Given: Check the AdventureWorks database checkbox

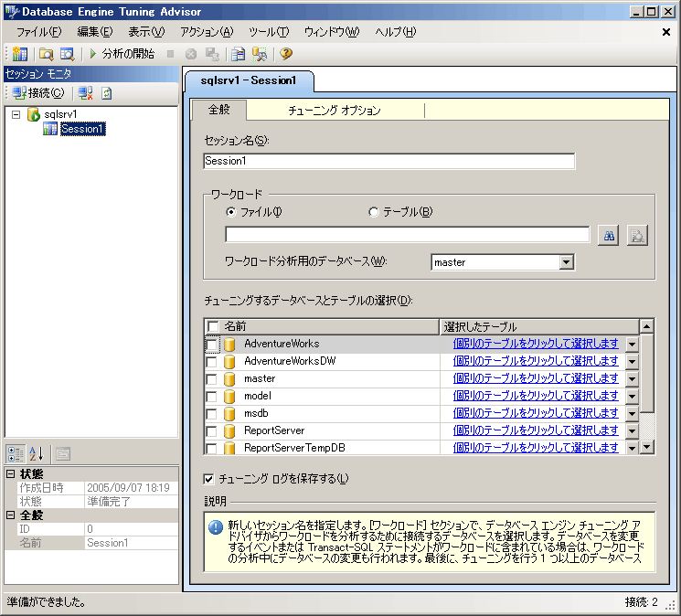Looking at the screenshot, I should (x=212, y=345).
